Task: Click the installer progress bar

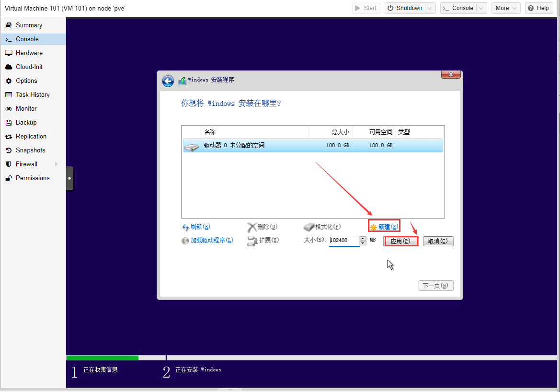Action: tap(311, 357)
